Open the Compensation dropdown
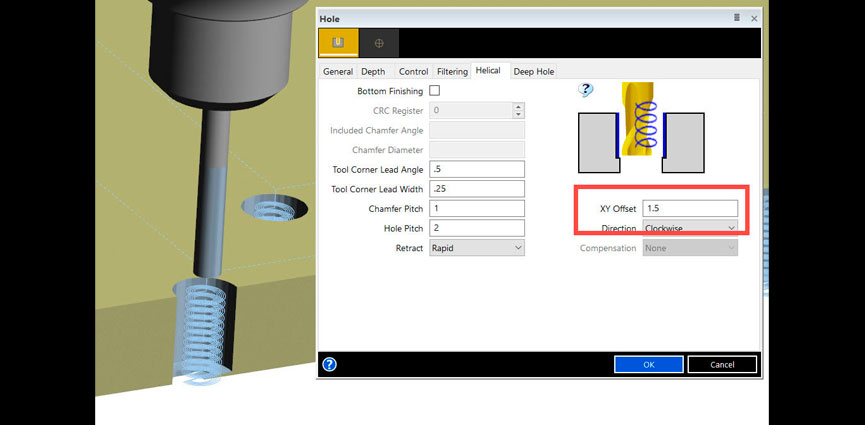 690,248
